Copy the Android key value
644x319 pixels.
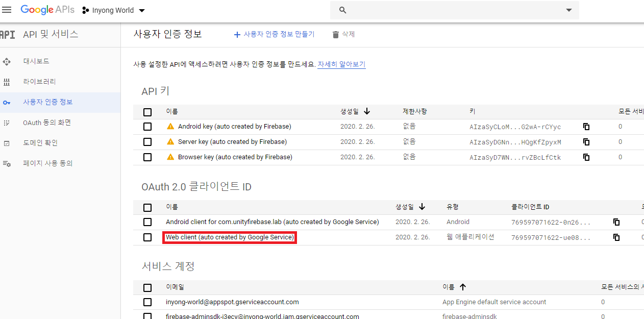pos(586,127)
